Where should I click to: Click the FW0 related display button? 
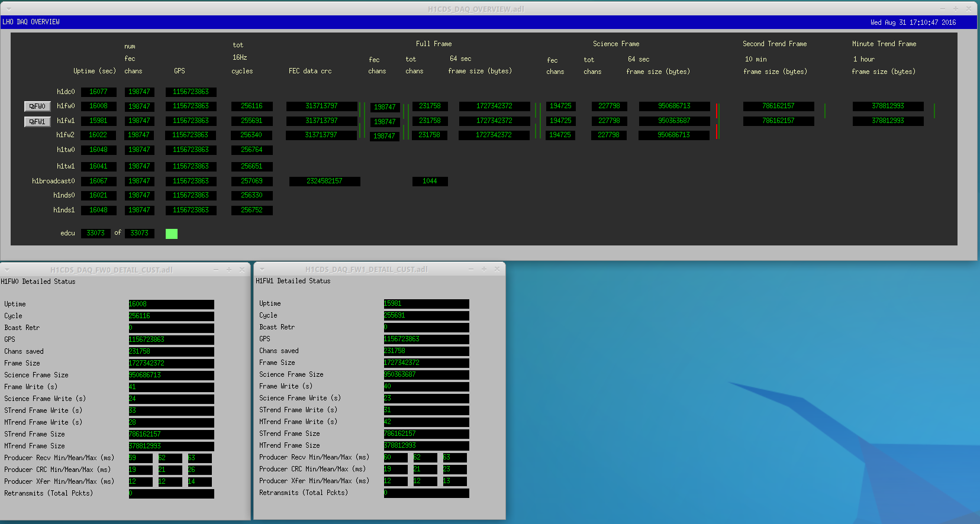point(37,106)
